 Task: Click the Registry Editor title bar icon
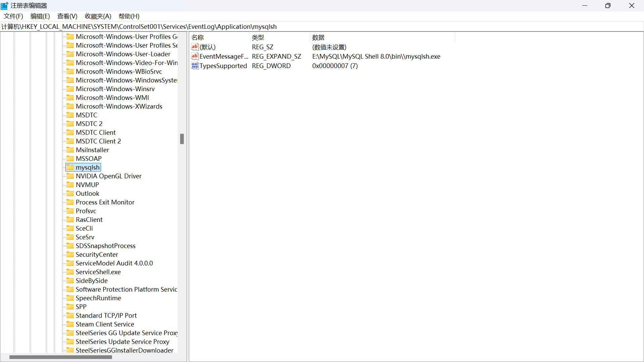(x=4, y=6)
